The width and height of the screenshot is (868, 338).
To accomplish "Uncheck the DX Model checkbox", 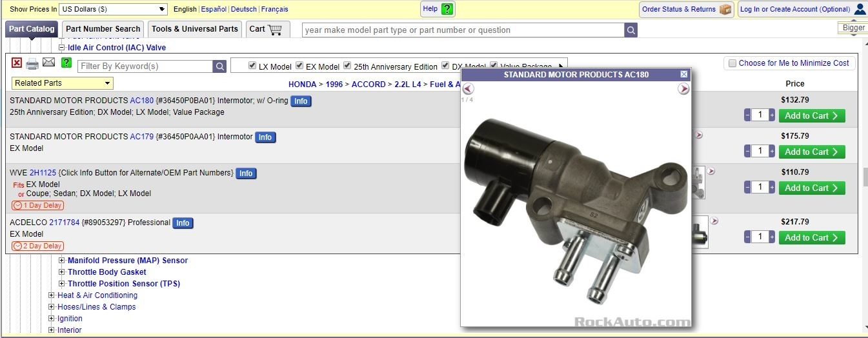I will pos(445,66).
